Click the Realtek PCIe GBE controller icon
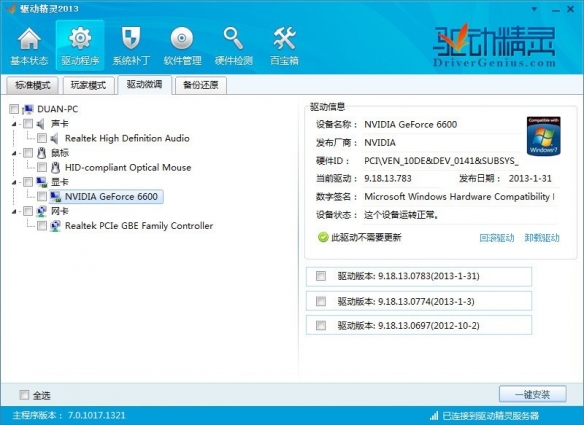This screenshot has width=584, height=425. [55, 226]
